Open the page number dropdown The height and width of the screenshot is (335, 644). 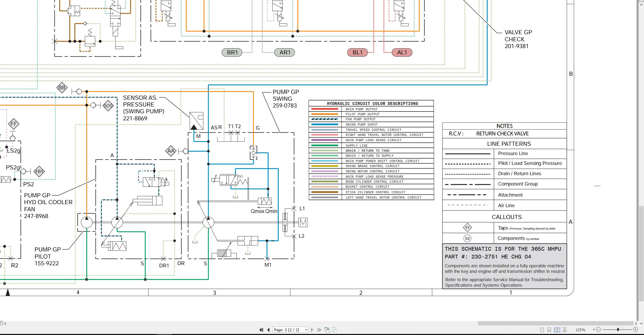click(306, 330)
